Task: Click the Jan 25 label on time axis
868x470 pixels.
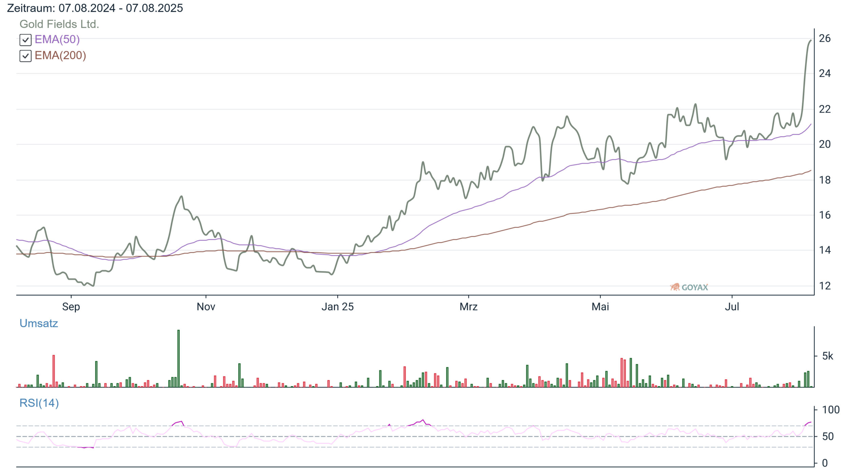Action: 337,307
